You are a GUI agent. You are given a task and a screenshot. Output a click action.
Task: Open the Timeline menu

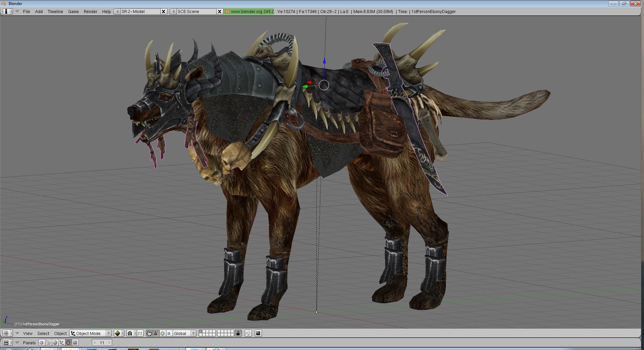[55, 11]
